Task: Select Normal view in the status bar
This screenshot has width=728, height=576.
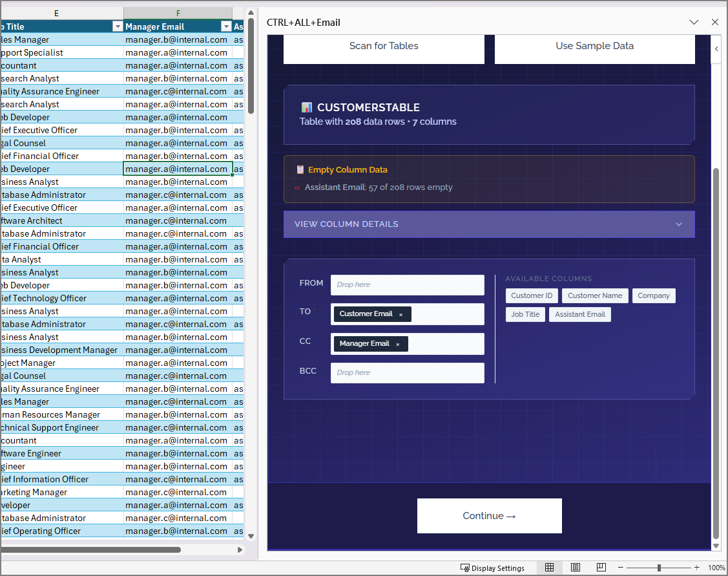Action: 550,567
